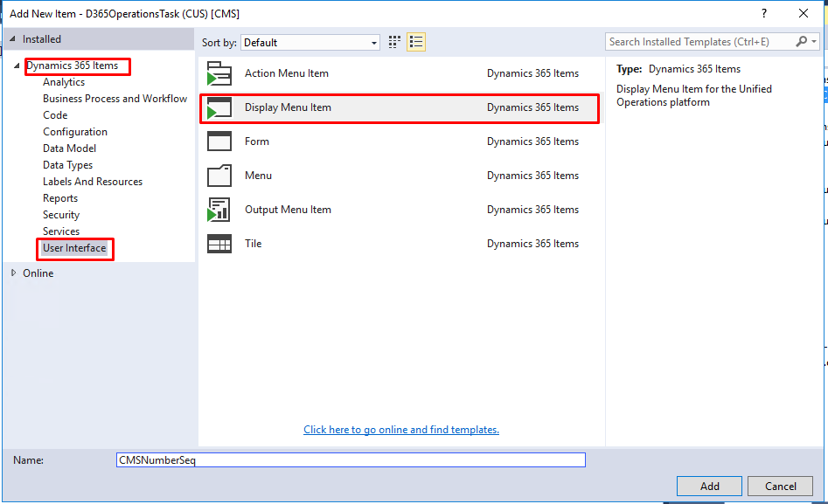The height and width of the screenshot is (504, 828).
Task: Click the Output Menu Item name text
Action: (288, 210)
